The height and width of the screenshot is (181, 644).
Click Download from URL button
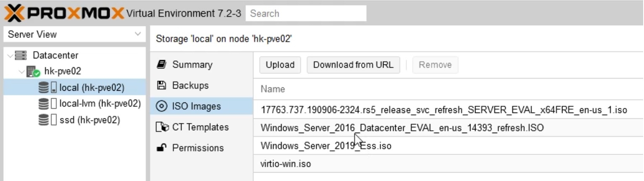click(x=353, y=65)
